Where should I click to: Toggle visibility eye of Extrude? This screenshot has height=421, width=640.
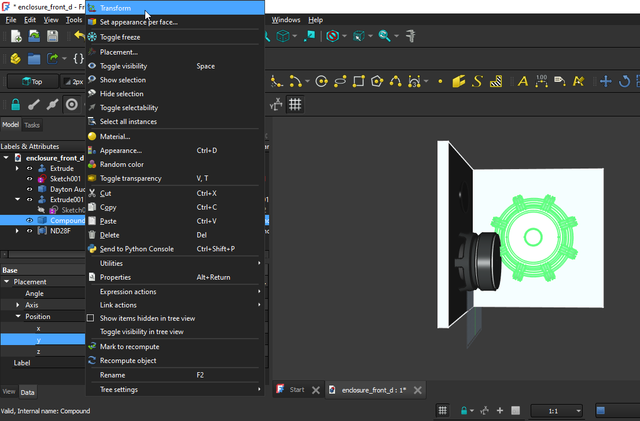click(x=29, y=168)
